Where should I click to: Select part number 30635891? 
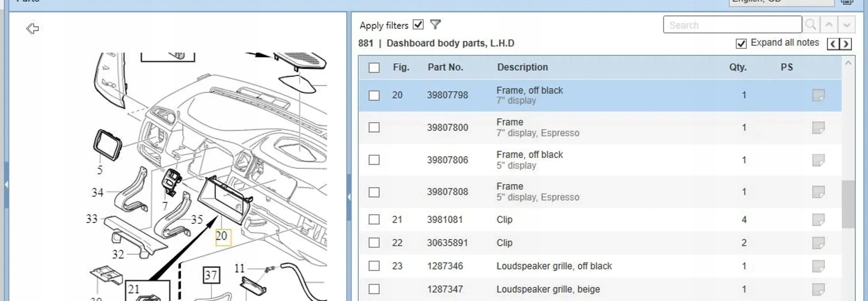point(448,243)
